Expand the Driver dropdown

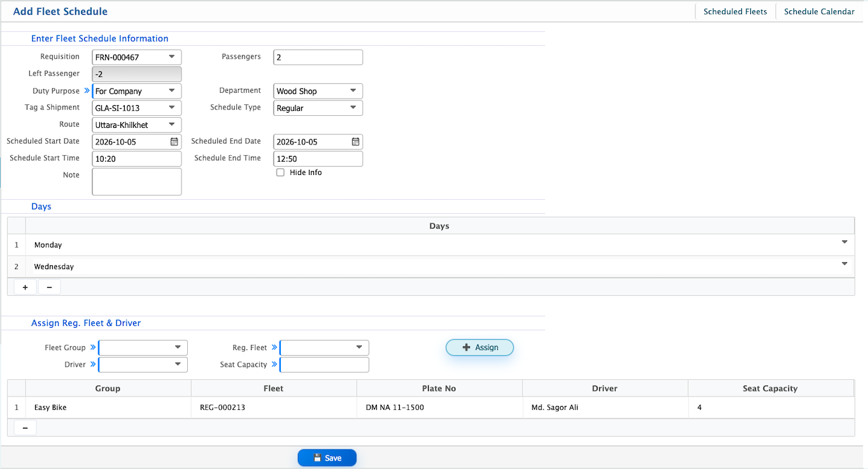(x=178, y=365)
